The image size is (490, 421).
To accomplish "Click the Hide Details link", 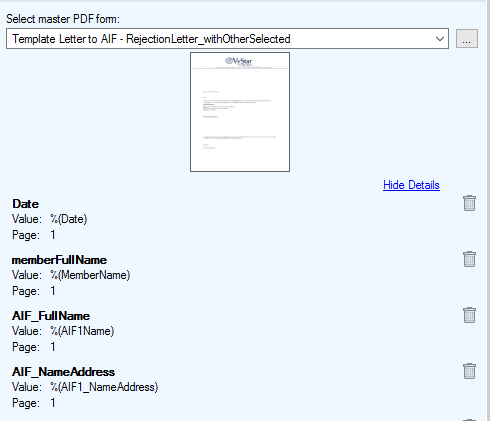I will [411, 185].
